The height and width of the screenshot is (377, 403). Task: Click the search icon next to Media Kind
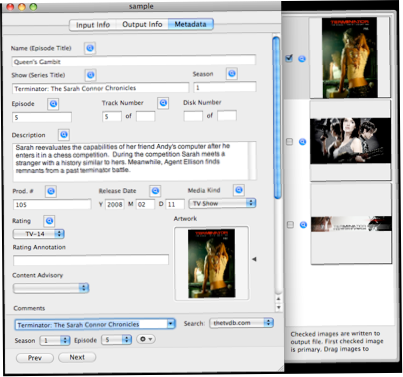click(239, 190)
